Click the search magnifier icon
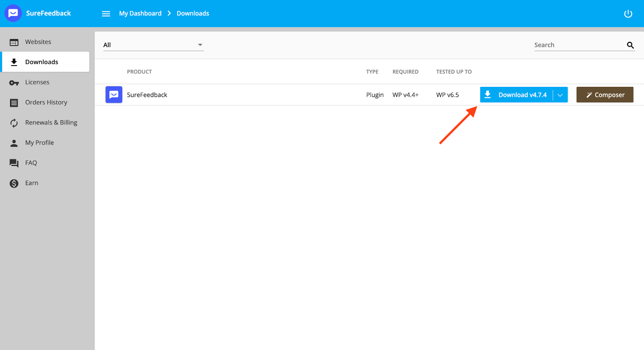Image resolution: width=644 pixels, height=350 pixels. (x=630, y=45)
